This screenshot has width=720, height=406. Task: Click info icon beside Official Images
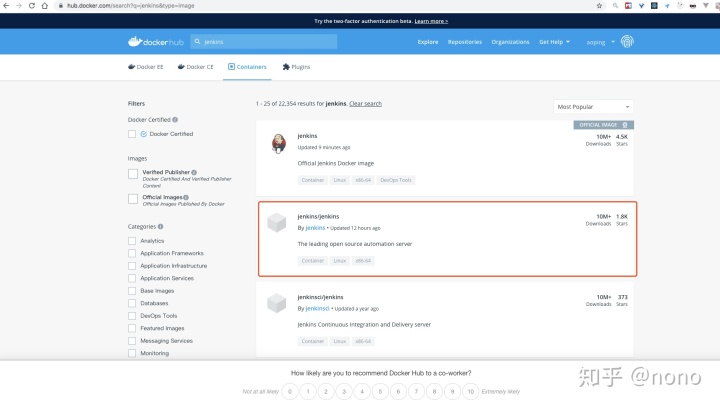(x=186, y=197)
